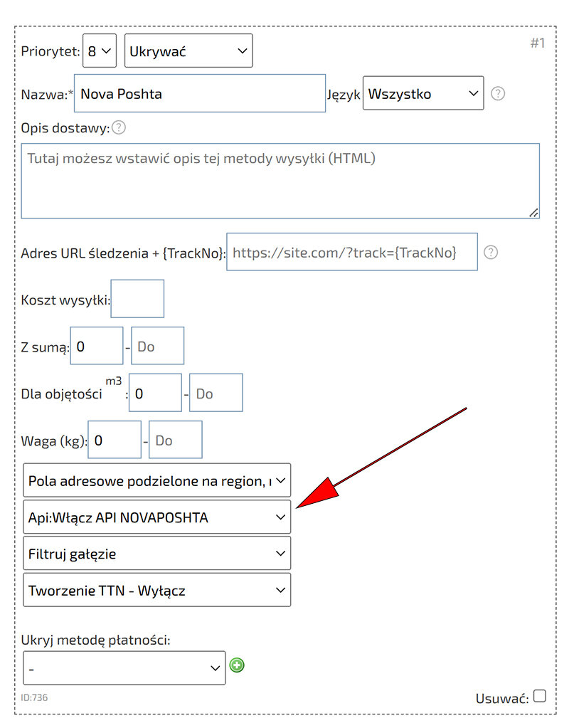The image size is (569, 728).
Task: Click the Z sumą minimum value field
Action: click(x=97, y=347)
